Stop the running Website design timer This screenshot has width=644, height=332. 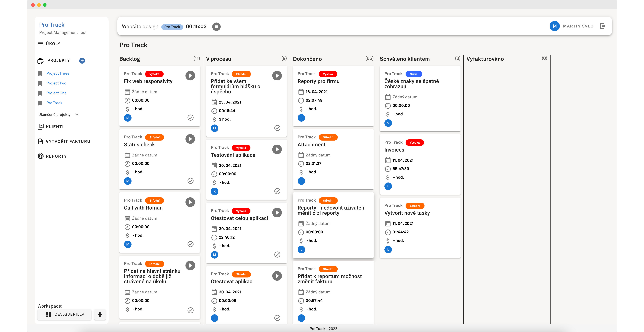[x=216, y=26]
